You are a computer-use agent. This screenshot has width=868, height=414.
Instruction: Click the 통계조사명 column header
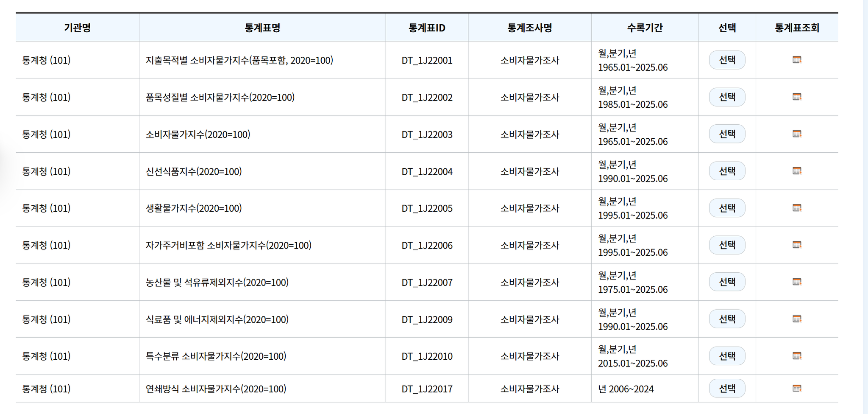click(530, 28)
